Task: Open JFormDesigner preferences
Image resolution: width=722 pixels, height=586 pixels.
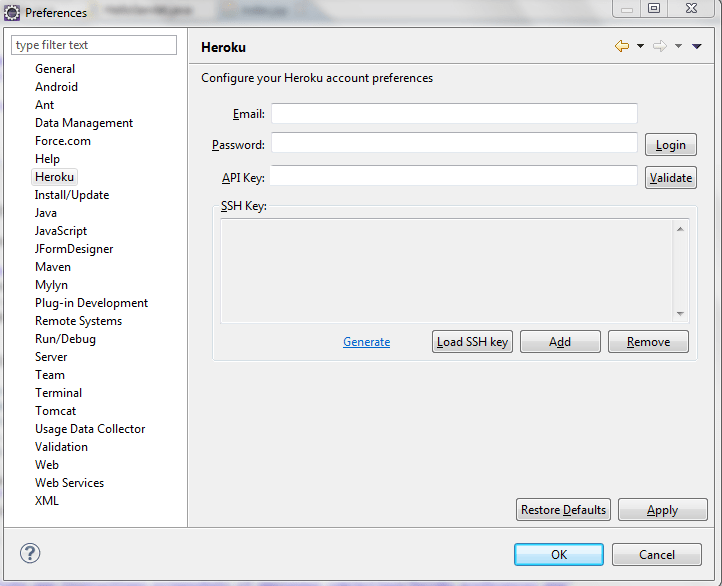Action: [x=74, y=249]
